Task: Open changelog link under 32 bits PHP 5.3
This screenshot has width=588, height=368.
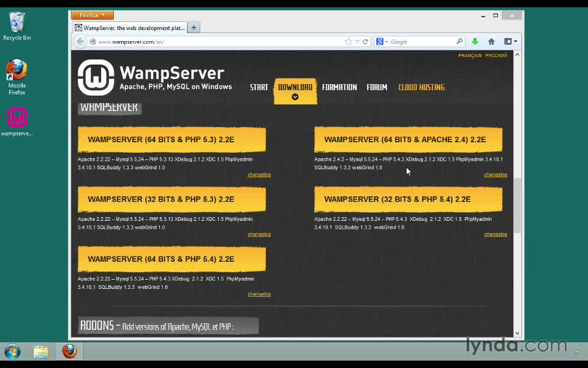Action: click(258, 234)
